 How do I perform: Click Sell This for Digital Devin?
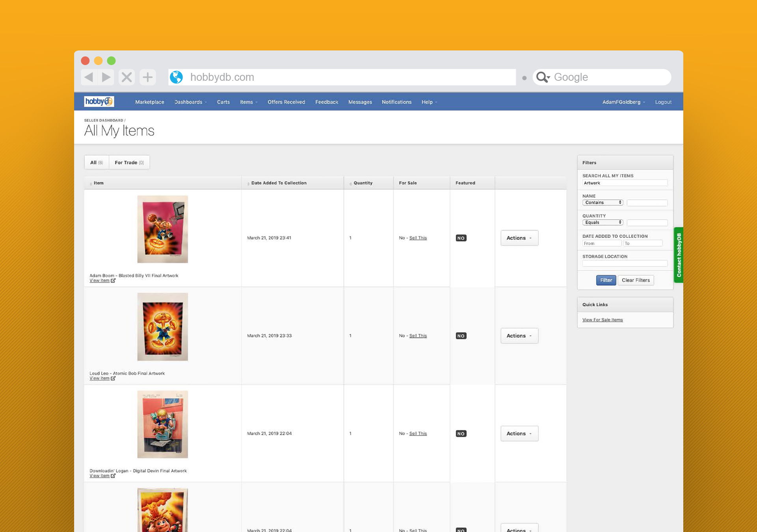click(418, 433)
